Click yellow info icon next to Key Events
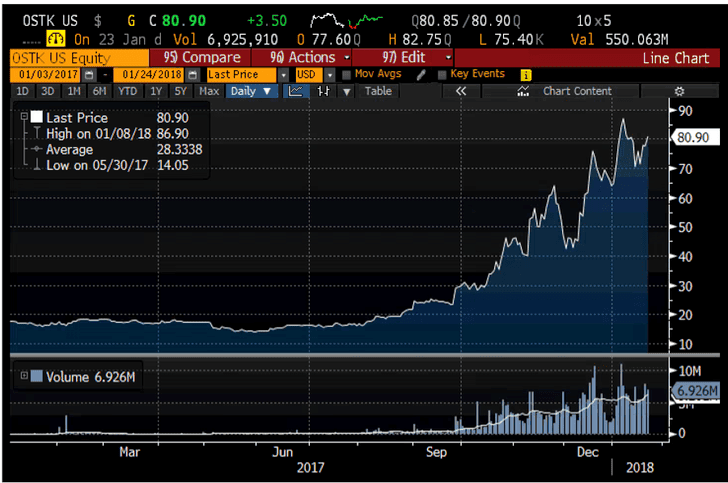This screenshot has height=483, width=728. (526, 75)
